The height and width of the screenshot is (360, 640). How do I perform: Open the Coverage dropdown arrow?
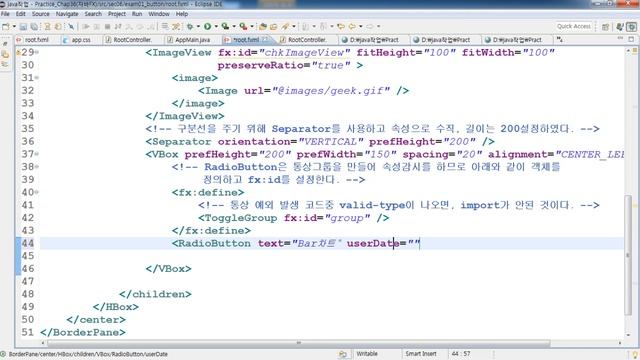coord(234,27)
